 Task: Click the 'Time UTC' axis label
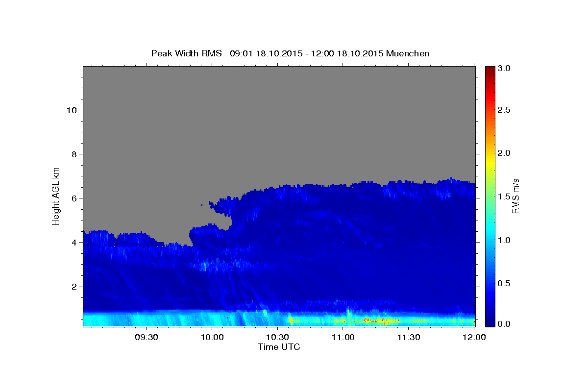(279, 347)
